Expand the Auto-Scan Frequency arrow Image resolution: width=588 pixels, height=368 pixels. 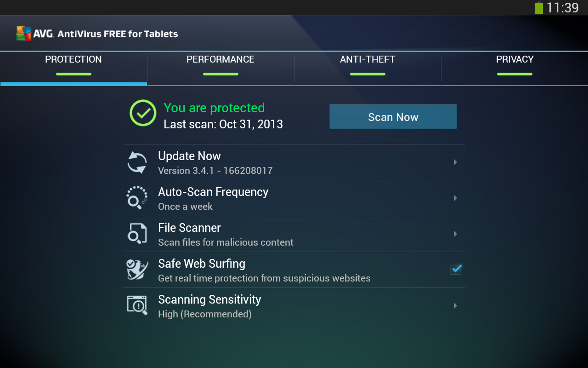(455, 198)
